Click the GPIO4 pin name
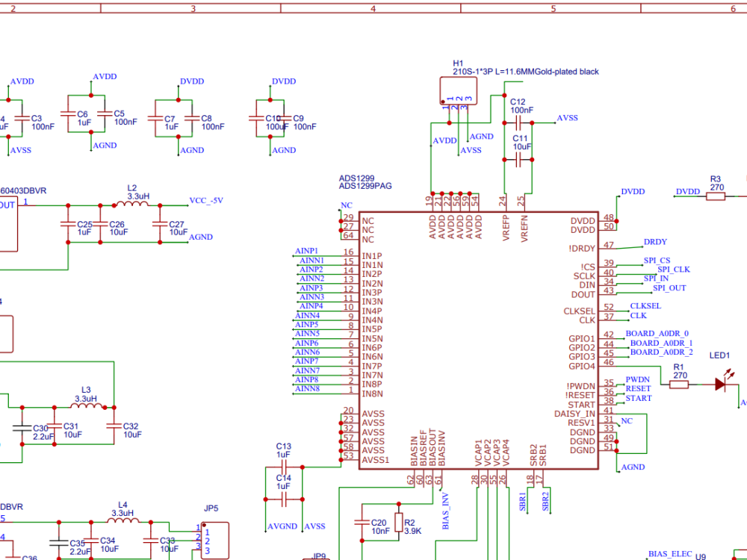 582,366
